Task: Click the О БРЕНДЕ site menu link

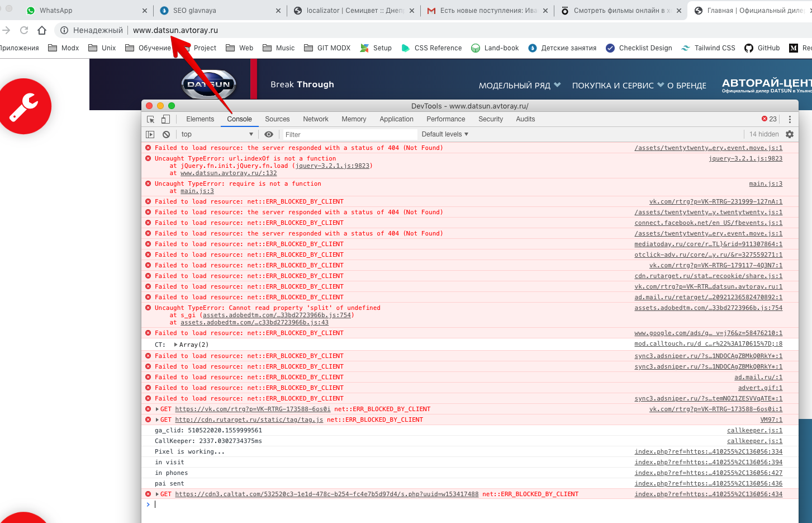Action: click(687, 86)
